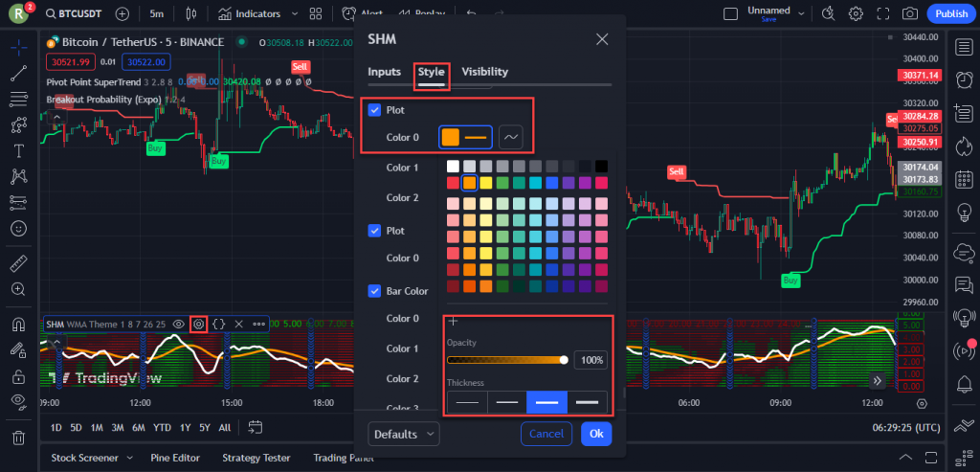Open the Strategy Tester tab

tap(256, 459)
